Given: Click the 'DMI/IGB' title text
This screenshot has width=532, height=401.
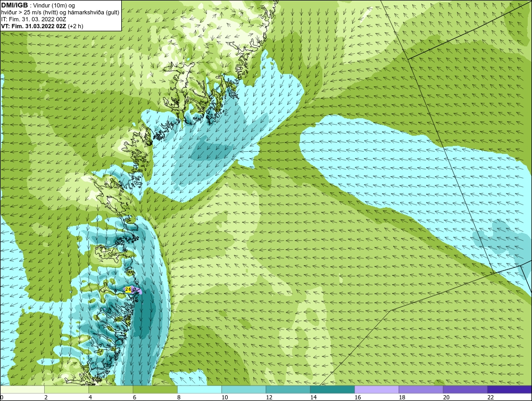Looking at the screenshot, I should click(14, 5).
